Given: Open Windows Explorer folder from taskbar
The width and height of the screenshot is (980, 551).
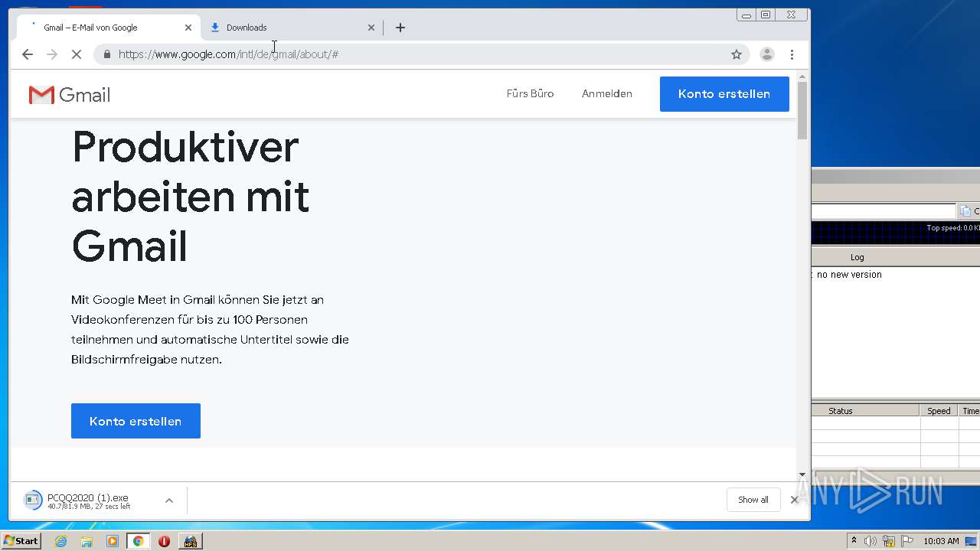Looking at the screenshot, I should [87, 541].
